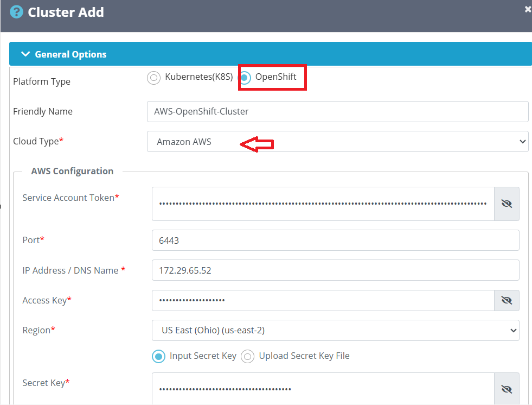532x405 pixels.
Task: Click the Platform Type label
Action: pyautogui.click(x=42, y=81)
